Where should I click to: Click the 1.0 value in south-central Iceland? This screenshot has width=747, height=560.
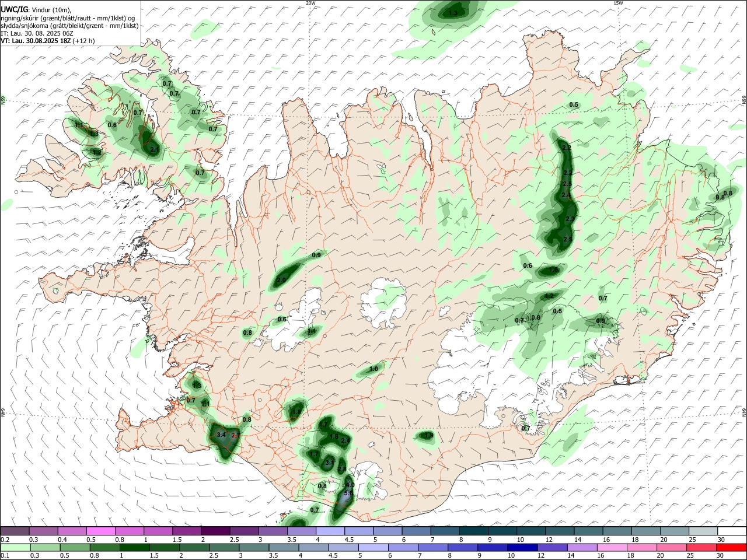(x=374, y=369)
